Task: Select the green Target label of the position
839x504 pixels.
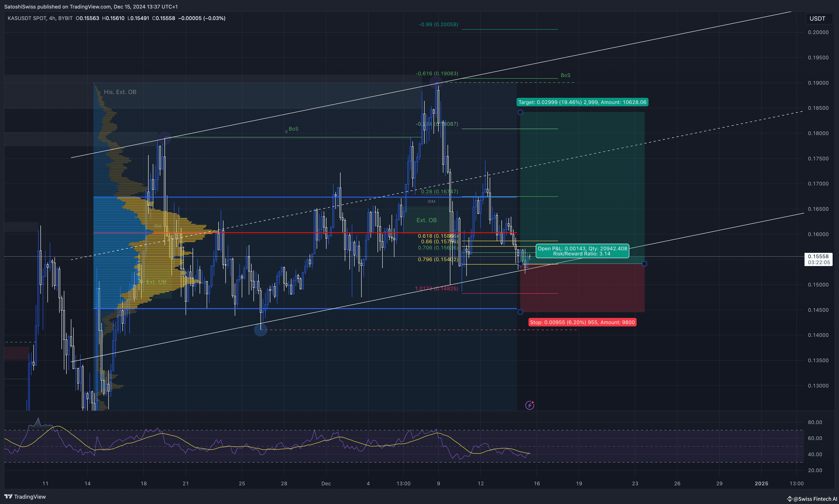Action: 582,102
